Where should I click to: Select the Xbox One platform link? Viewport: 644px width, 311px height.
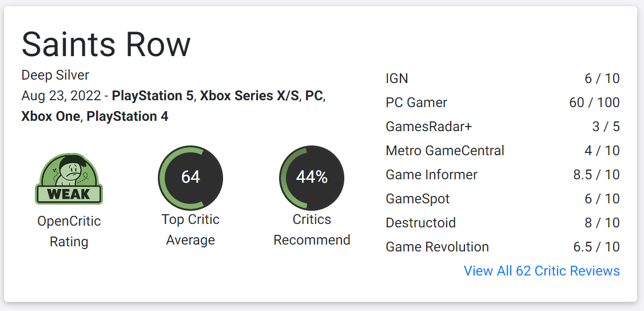coord(50,116)
